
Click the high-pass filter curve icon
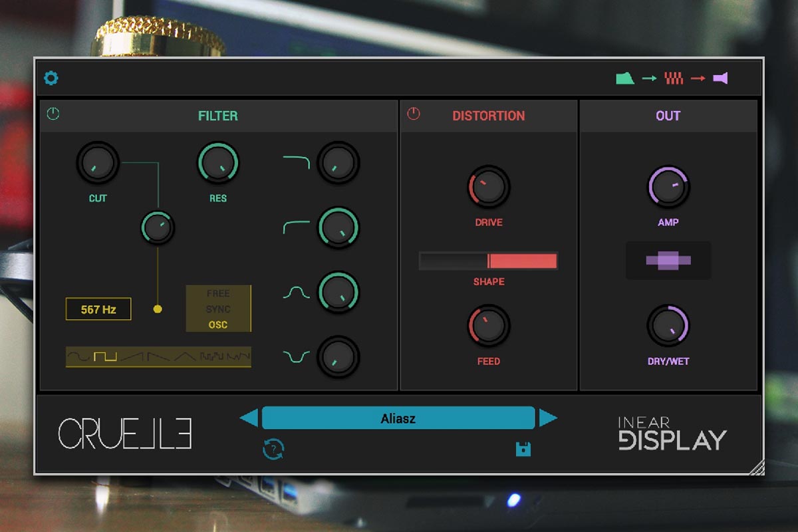(297, 227)
